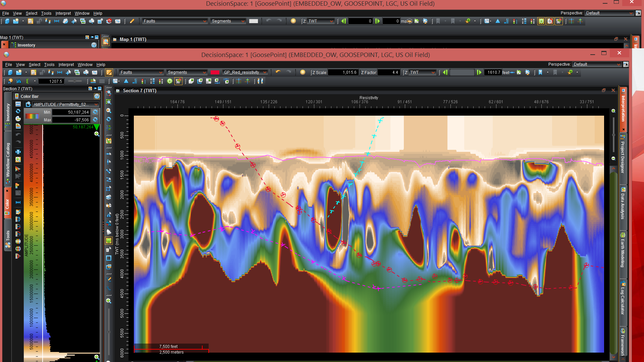Viewport: 644px width, 362px height.
Task: Expand the Faults dropdown in front window
Action: pyautogui.click(x=141, y=72)
